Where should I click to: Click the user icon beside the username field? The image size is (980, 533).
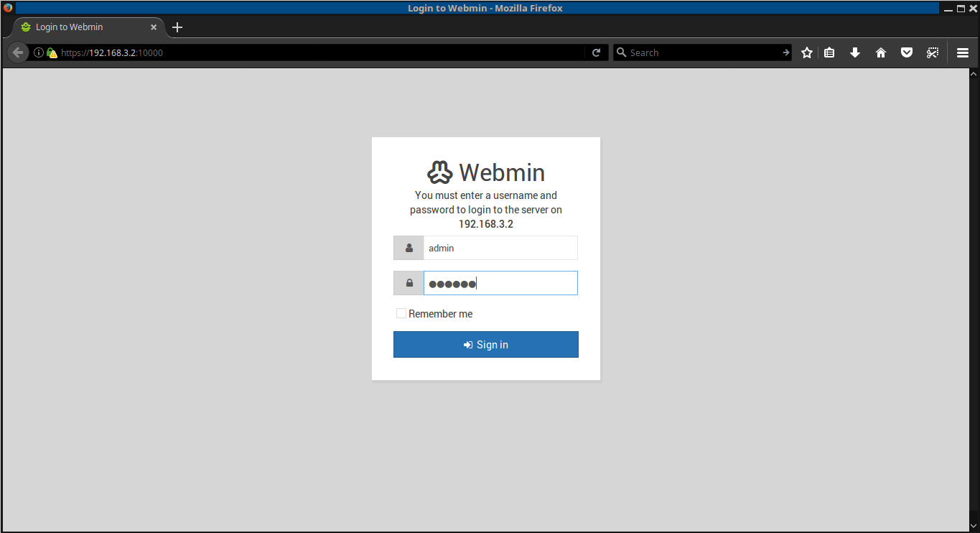click(408, 247)
